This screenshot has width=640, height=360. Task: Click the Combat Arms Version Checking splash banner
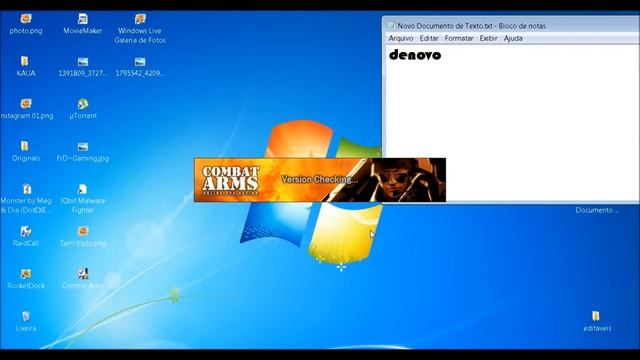(320, 180)
